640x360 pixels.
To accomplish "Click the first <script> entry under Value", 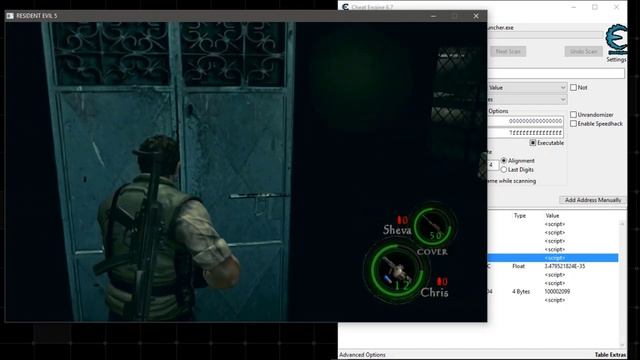I will click(x=555, y=224).
